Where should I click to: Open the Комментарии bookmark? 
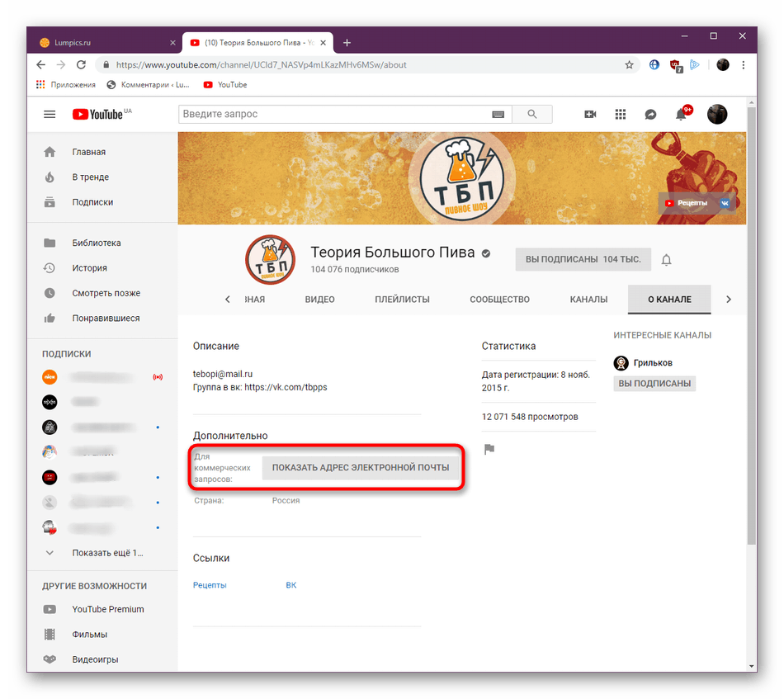[149, 84]
